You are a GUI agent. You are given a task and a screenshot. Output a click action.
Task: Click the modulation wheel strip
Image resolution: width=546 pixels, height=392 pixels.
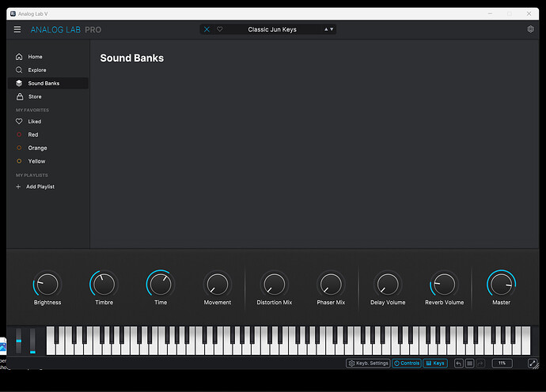32,341
